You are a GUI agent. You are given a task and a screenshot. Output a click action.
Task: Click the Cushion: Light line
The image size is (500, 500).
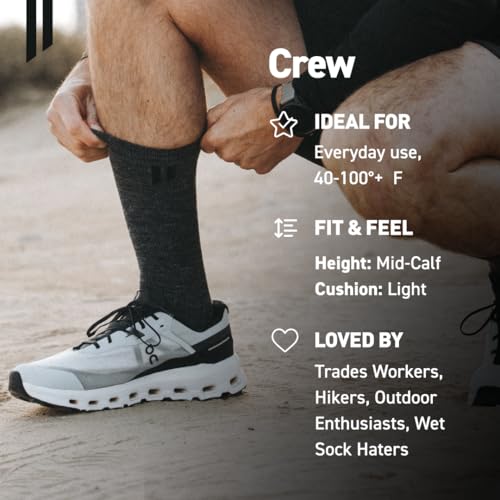click(x=370, y=289)
